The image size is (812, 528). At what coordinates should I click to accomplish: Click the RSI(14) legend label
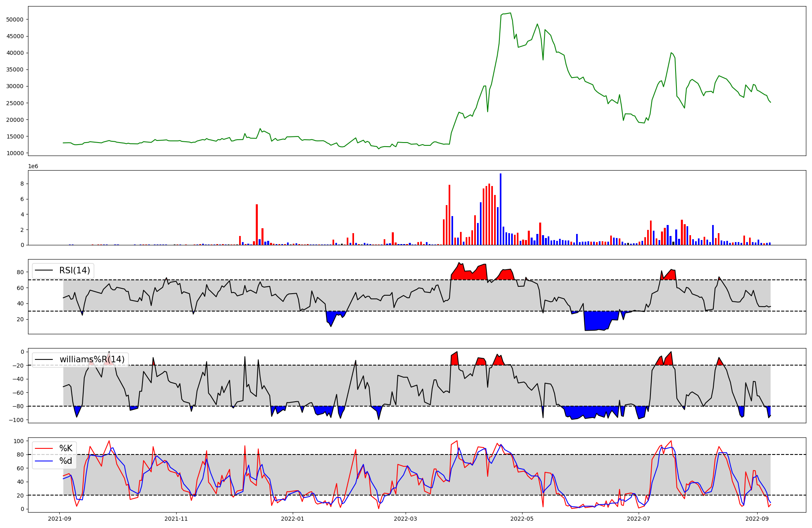pos(75,270)
